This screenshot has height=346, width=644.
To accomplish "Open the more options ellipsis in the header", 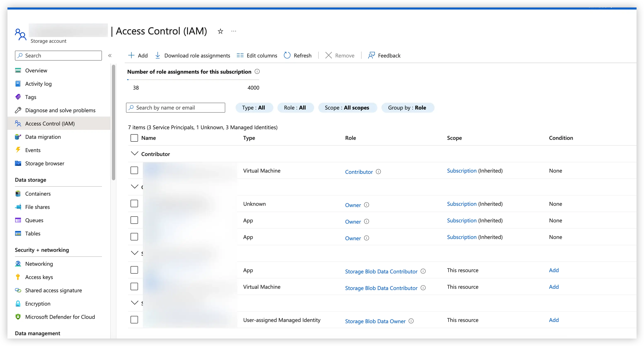I will [x=234, y=31].
